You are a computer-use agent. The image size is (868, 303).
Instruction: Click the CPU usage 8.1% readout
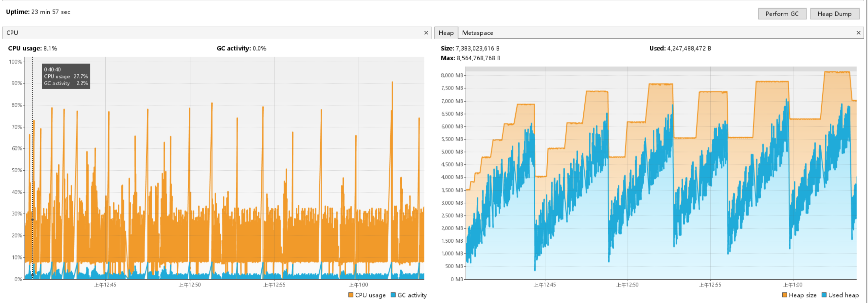[33, 48]
